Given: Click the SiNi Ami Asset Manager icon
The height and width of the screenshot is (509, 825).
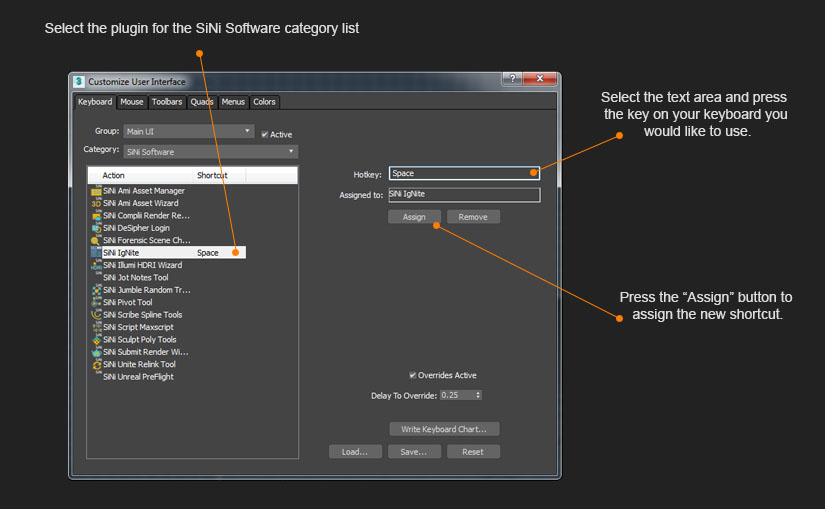Looking at the screenshot, I should tap(96, 191).
